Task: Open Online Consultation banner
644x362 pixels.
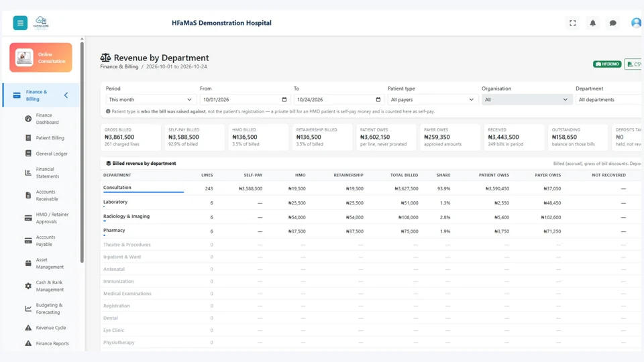Action: tap(41, 58)
